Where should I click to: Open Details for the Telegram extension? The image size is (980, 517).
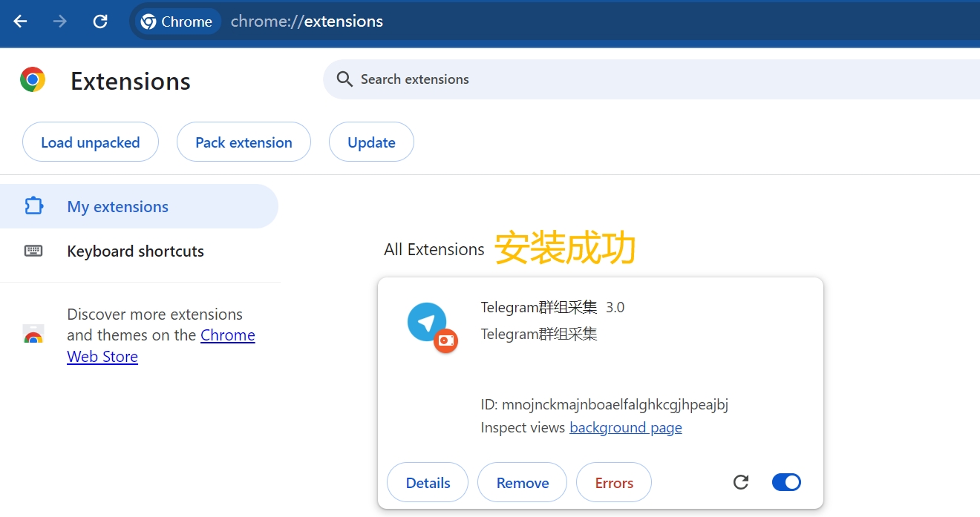point(428,483)
